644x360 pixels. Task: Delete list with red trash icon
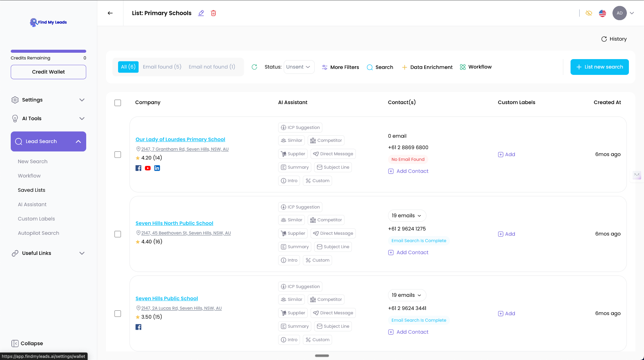click(x=213, y=13)
